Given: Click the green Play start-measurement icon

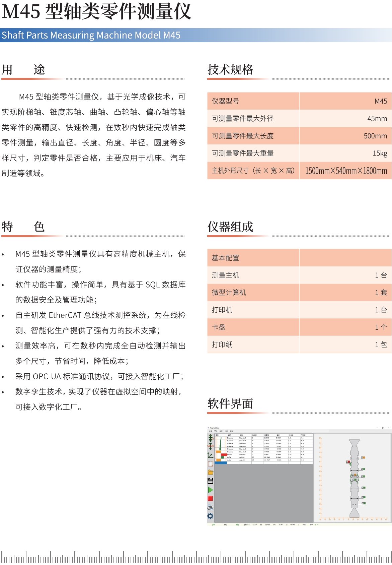Looking at the screenshot, I should (x=210, y=490).
